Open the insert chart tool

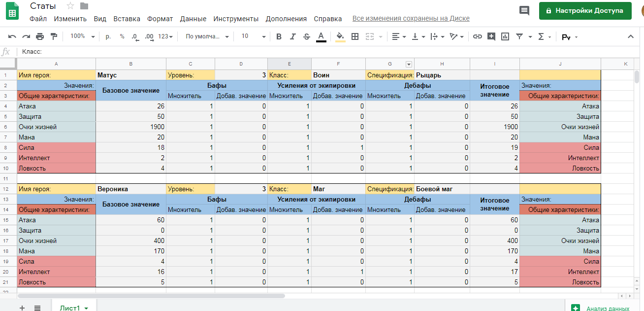(x=505, y=36)
